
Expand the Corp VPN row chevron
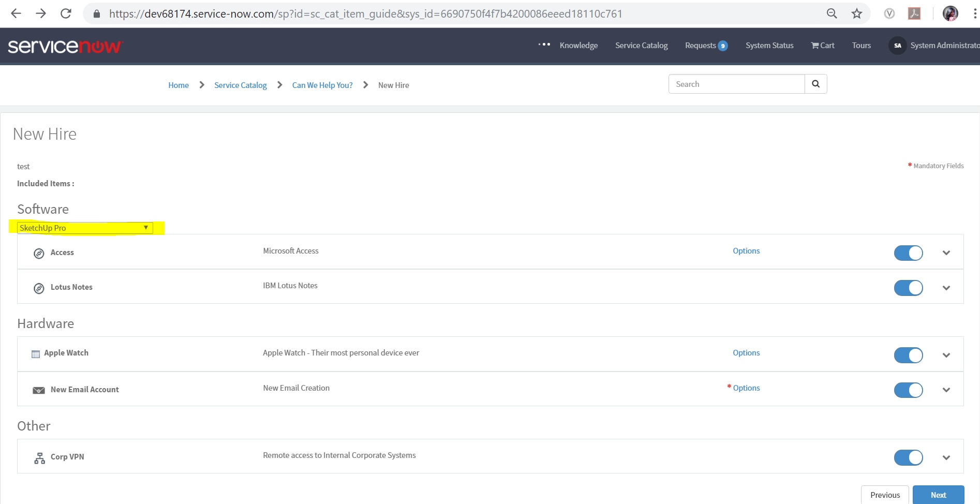point(946,458)
